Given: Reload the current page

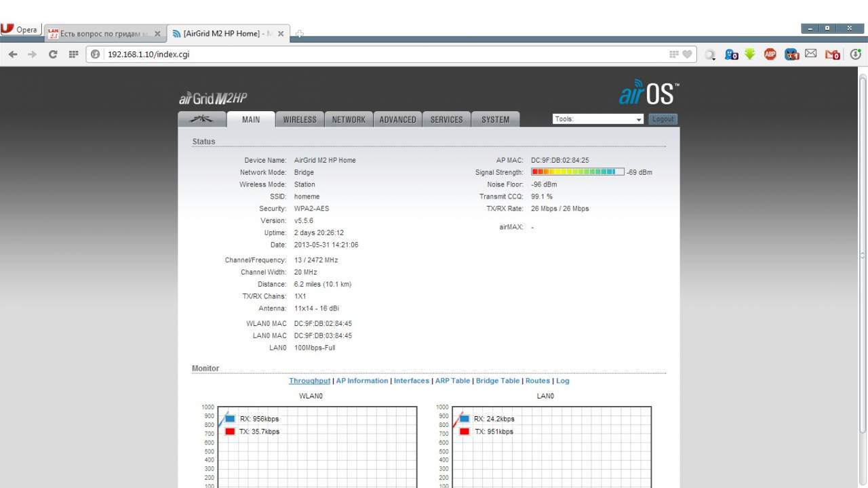Looking at the screenshot, I should point(53,54).
